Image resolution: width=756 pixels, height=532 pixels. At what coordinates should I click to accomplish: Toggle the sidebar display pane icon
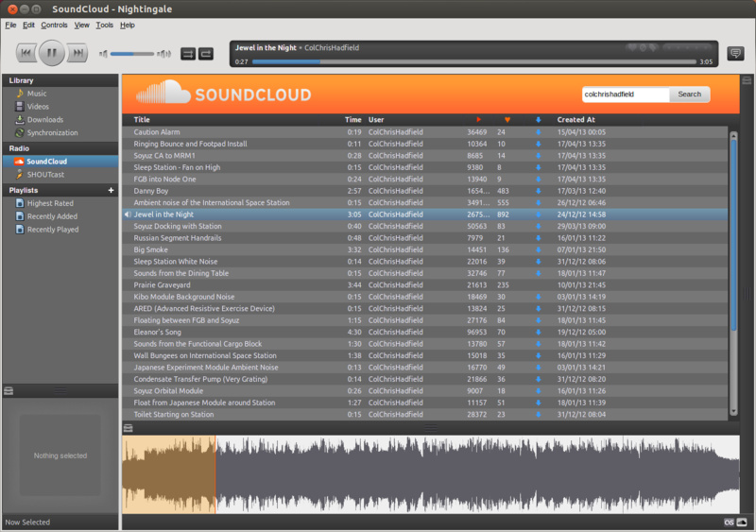coord(9,391)
